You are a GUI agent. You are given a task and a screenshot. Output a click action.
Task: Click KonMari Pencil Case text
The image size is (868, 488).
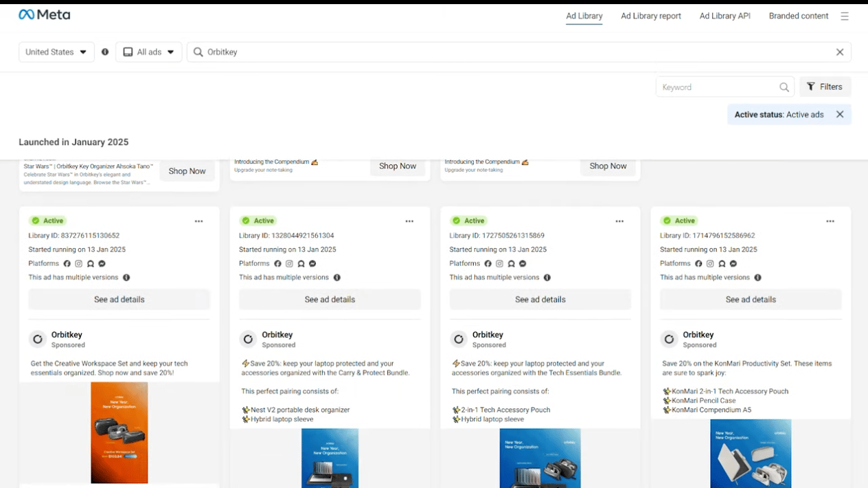point(703,401)
